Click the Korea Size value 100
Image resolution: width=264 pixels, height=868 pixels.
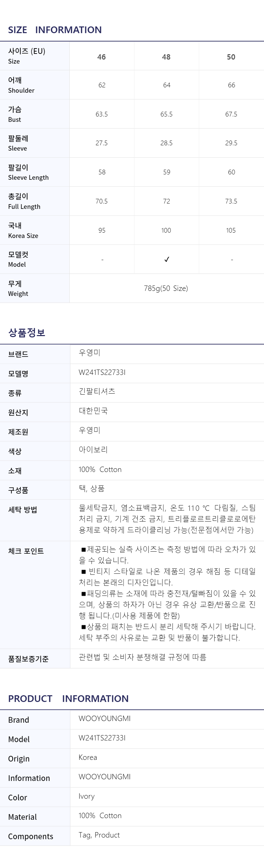click(166, 231)
